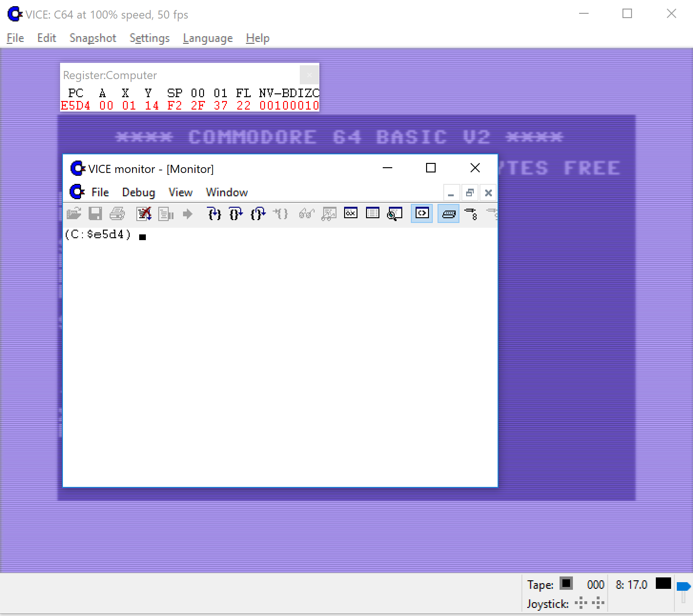
Task: Click the tape motor status indicator
Action: 566,583
